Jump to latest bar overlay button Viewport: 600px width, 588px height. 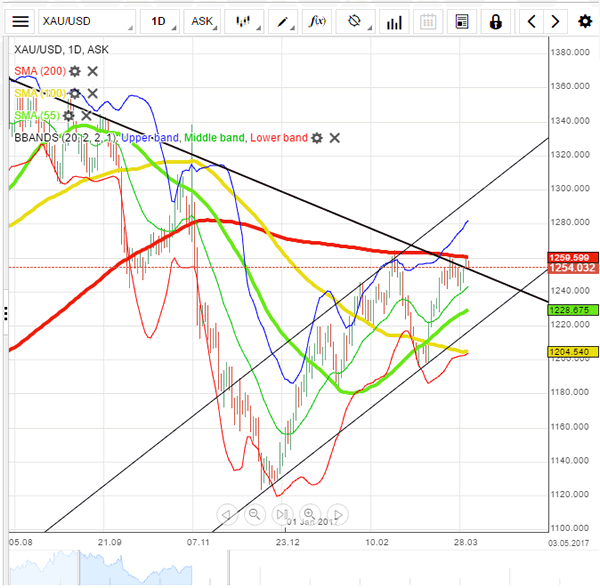(282, 515)
